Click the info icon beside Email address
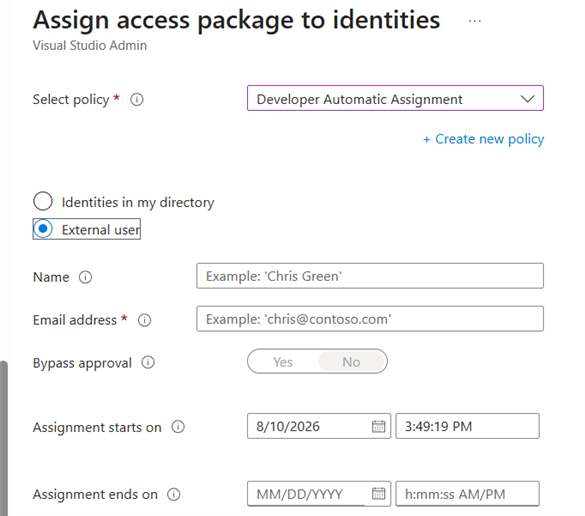The height and width of the screenshot is (516, 585). [x=144, y=320]
